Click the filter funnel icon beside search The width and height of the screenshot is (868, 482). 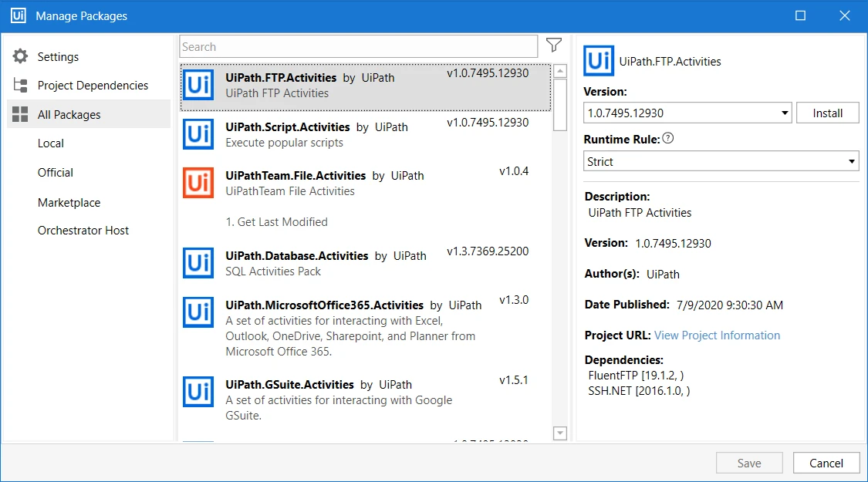click(x=553, y=46)
